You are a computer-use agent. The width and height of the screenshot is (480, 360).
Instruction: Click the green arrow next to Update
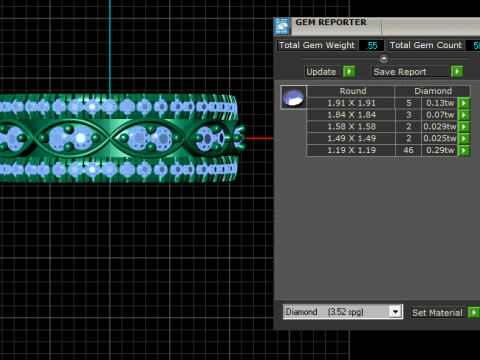pyautogui.click(x=349, y=72)
